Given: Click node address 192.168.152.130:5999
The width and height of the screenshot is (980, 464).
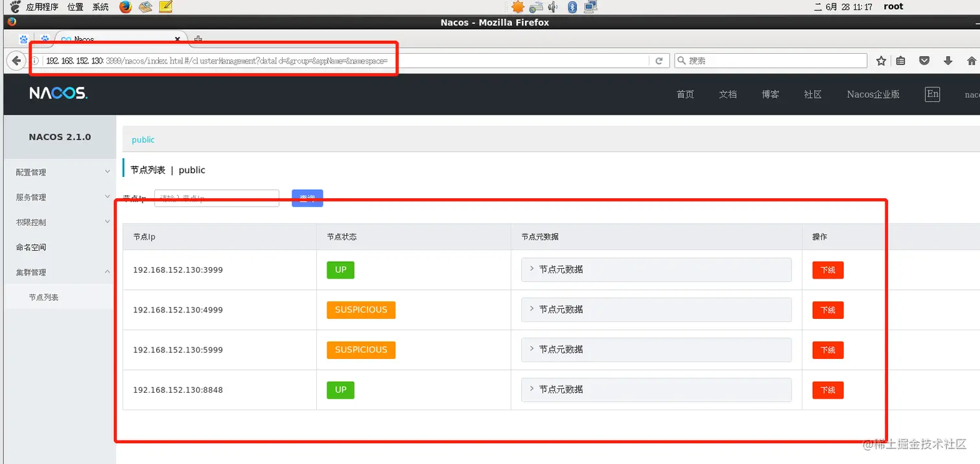Looking at the screenshot, I should click(178, 350).
